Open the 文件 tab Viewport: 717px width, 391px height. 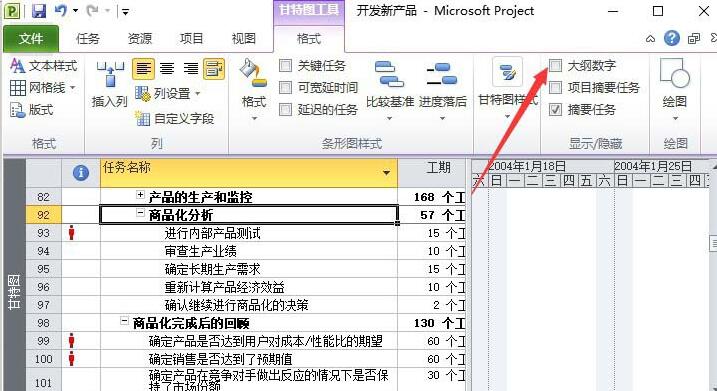(31, 39)
